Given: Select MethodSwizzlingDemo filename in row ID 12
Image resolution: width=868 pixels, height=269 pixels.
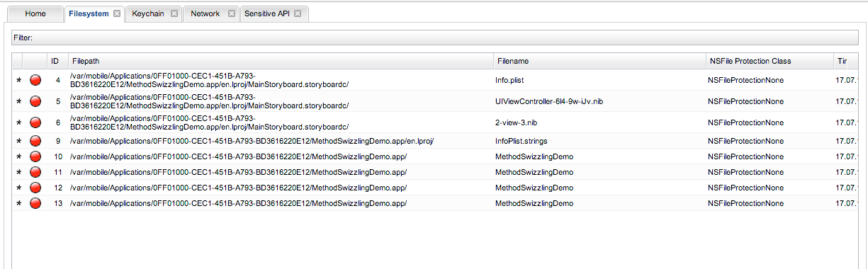Looking at the screenshot, I should click(534, 188).
